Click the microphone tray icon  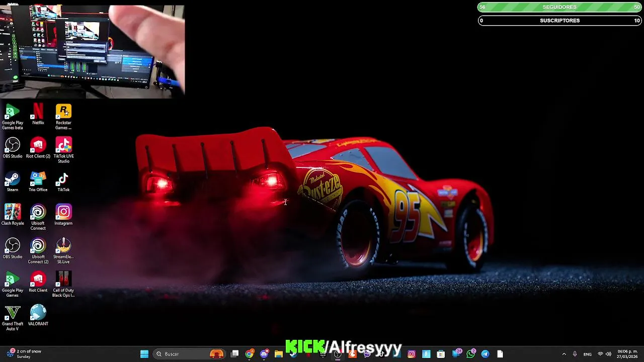(575, 354)
